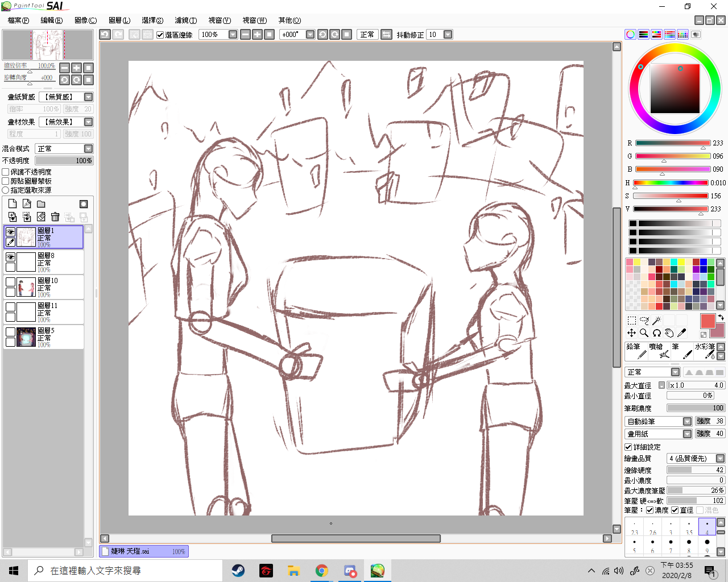Swap foreground and background colors
The height and width of the screenshot is (582, 728).
pos(721,318)
